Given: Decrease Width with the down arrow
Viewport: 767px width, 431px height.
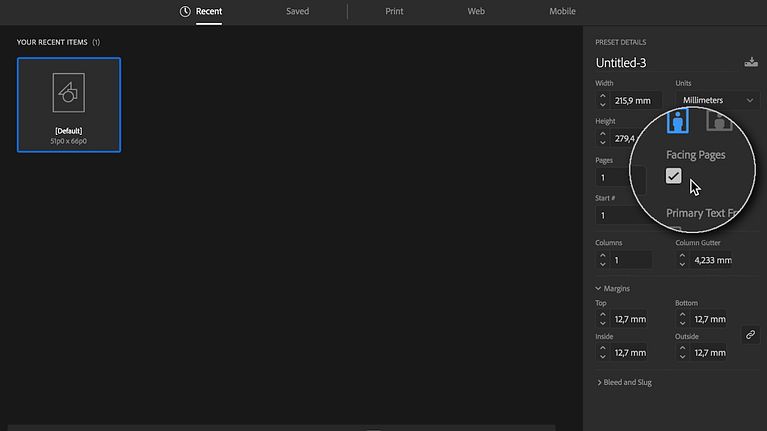Looking at the screenshot, I should [x=603, y=105].
